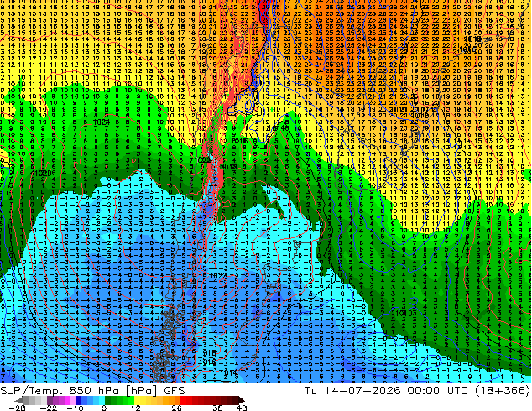
Task: Click the '1022' isobar label on map
Action: [218, 276]
